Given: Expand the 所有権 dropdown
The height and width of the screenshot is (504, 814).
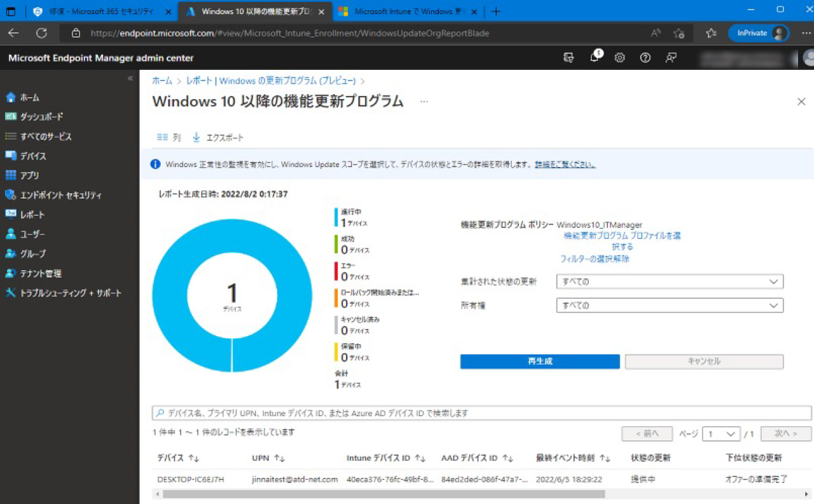Looking at the screenshot, I should pos(669,306).
